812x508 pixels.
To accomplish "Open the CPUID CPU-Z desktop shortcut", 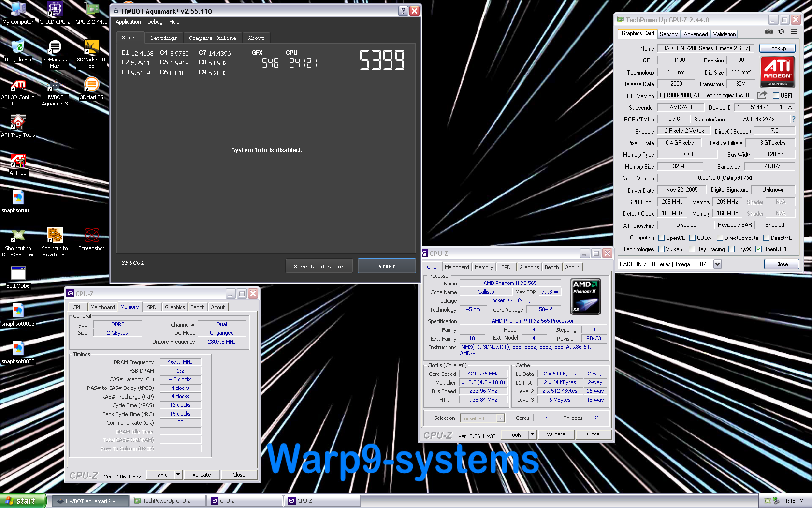I will coord(55,13).
